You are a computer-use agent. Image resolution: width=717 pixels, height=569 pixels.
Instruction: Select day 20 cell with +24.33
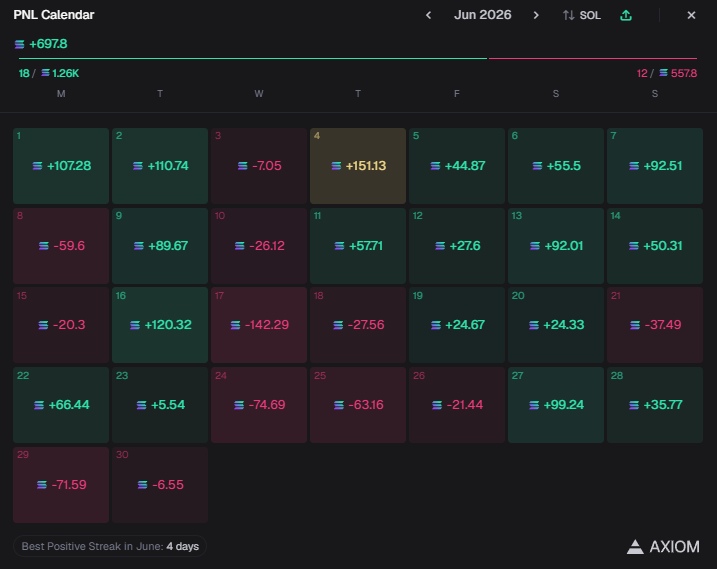(556, 325)
